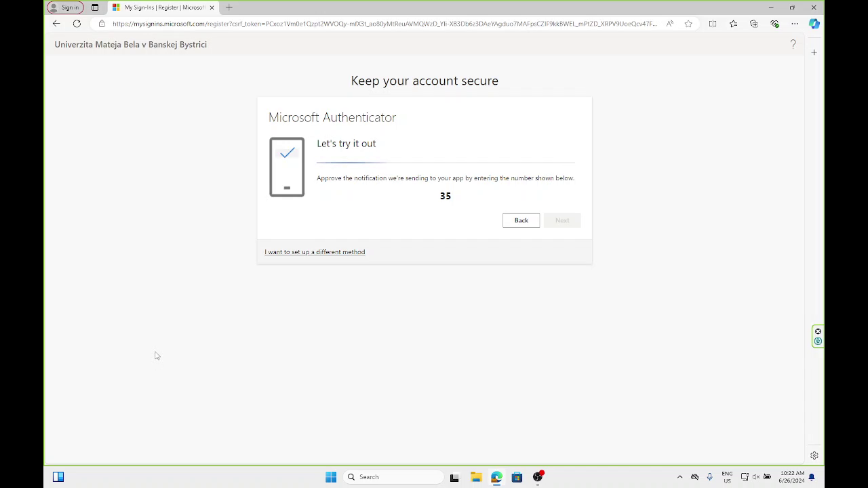Screen dimensions: 868x488
Task: Open the Favorites list icon
Action: (733, 24)
